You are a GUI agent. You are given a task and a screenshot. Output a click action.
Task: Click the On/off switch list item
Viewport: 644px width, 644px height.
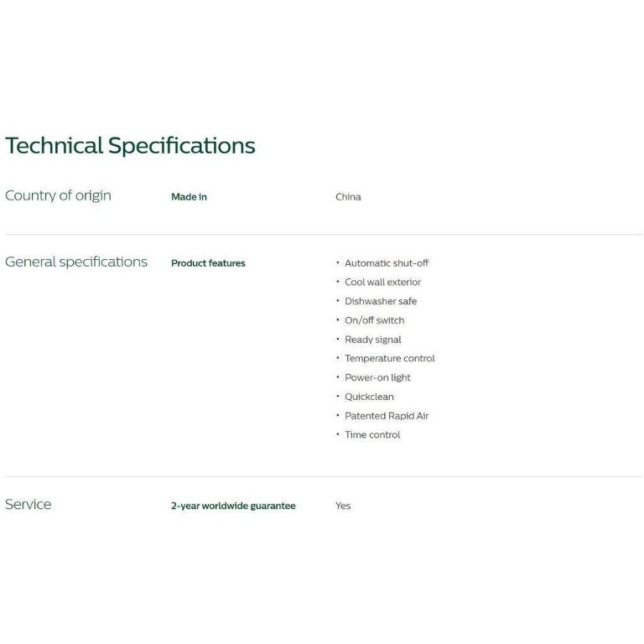(374, 320)
